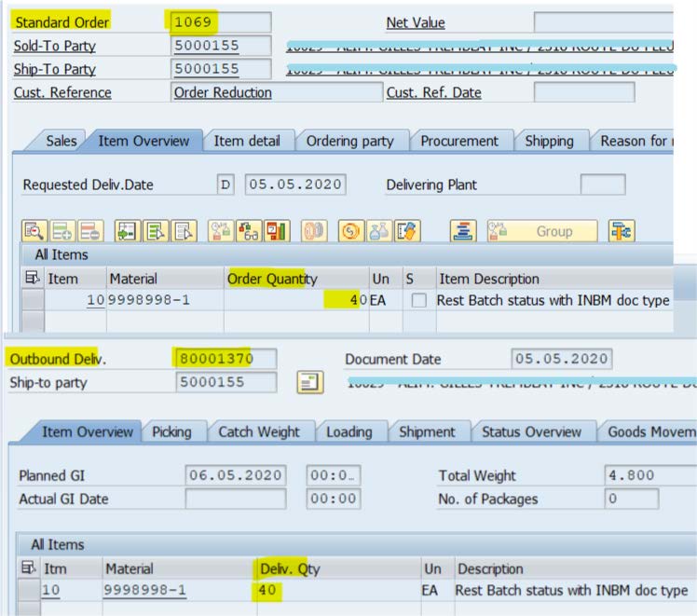The width and height of the screenshot is (697, 616).
Task: Click the magnifier item details icon
Action: [x=34, y=231]
